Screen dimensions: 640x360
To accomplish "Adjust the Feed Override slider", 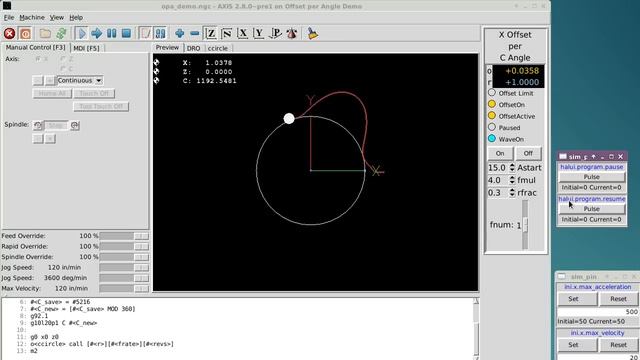I will [x=124, y=236].
